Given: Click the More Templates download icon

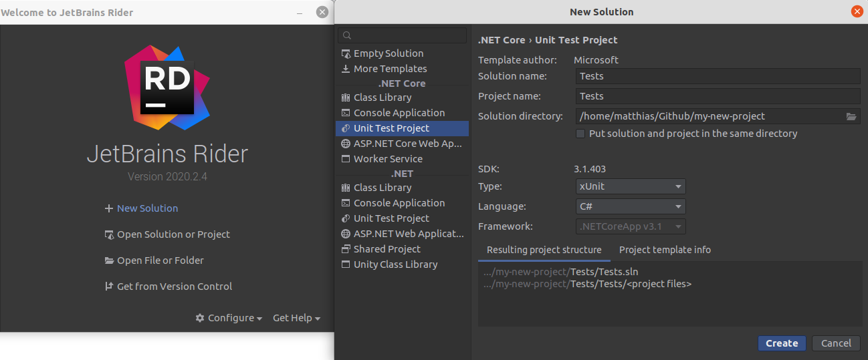Looking at the screenshot, I should pos(346,69).
